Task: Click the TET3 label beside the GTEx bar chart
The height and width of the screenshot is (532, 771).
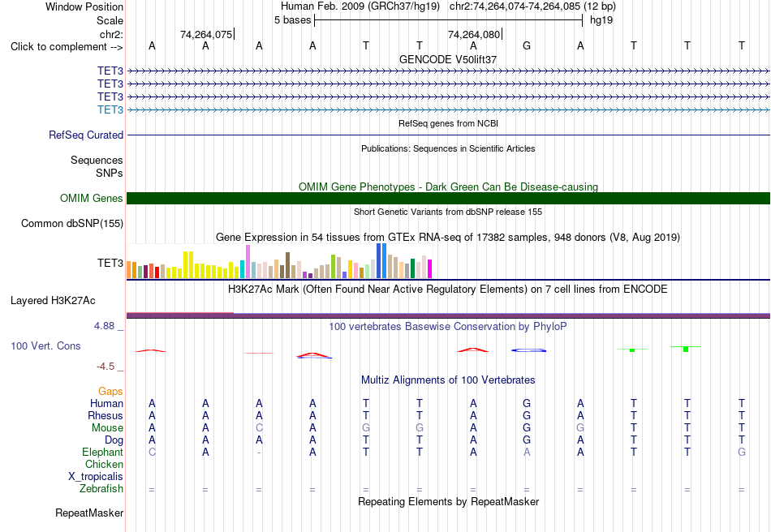Action: coord(110,264)
